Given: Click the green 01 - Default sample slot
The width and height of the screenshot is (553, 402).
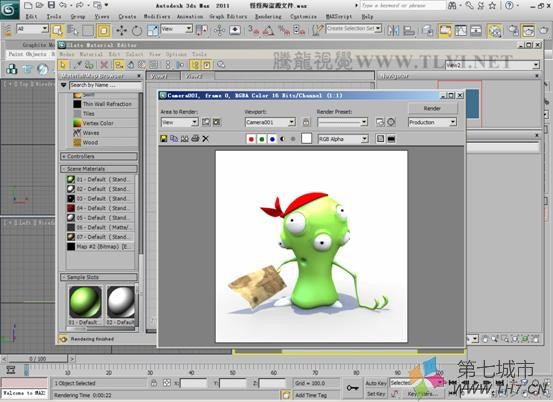Looking at the screenshot, I should 85,302.
